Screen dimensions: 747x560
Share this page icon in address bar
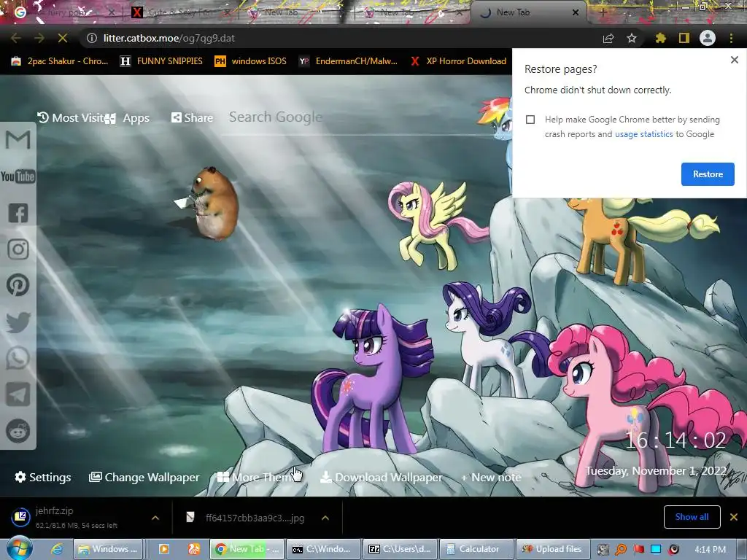pos(608,38)
